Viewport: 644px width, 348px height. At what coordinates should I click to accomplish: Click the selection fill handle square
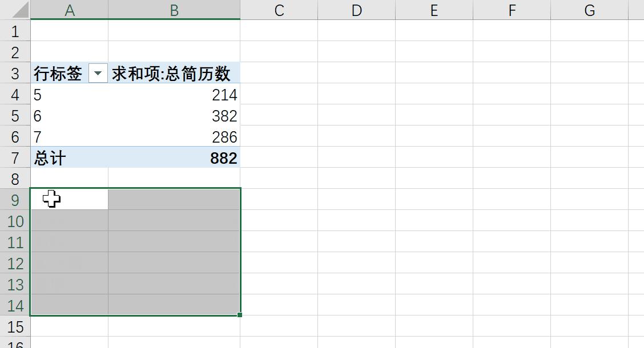click(240, 315)
